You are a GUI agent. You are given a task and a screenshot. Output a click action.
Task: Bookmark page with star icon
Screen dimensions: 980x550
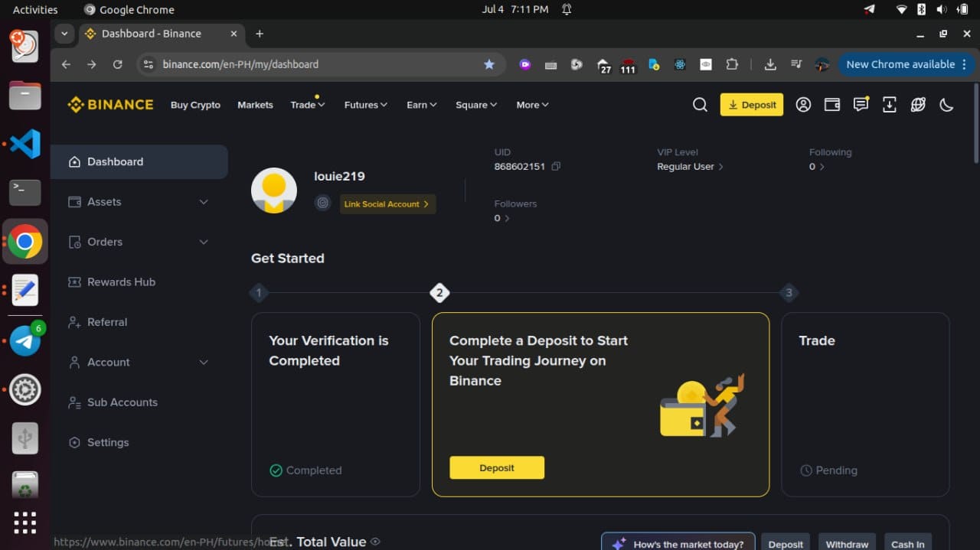[489, 64]
